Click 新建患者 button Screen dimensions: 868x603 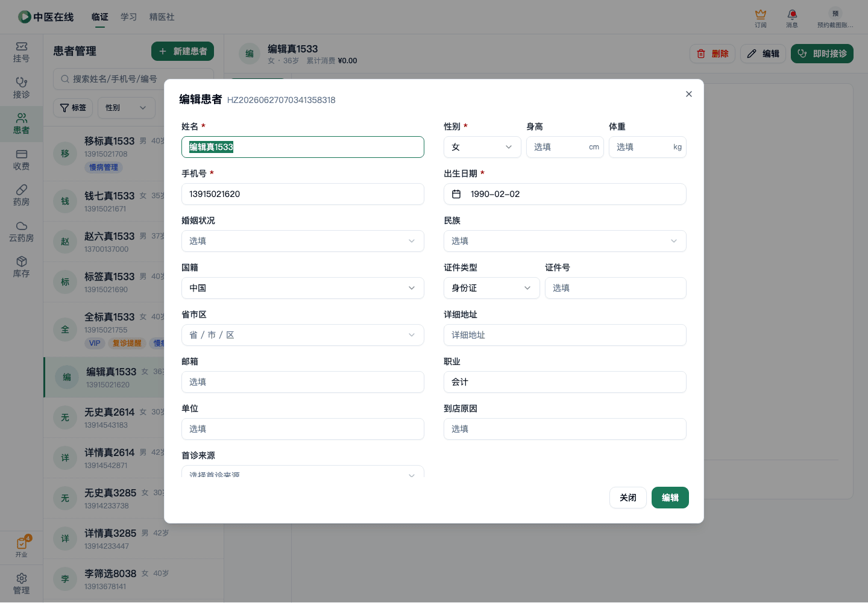183,51
